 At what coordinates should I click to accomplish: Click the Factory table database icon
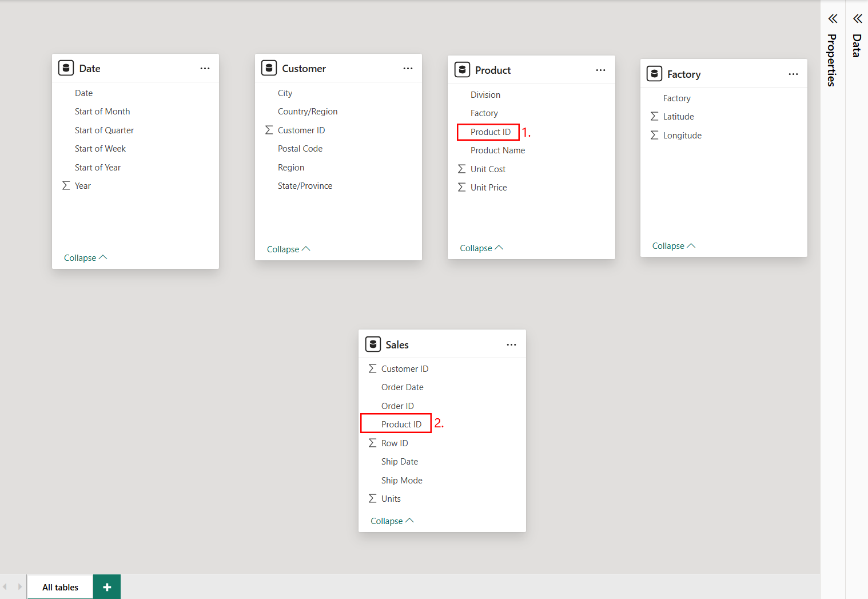[x=655, y=74]
